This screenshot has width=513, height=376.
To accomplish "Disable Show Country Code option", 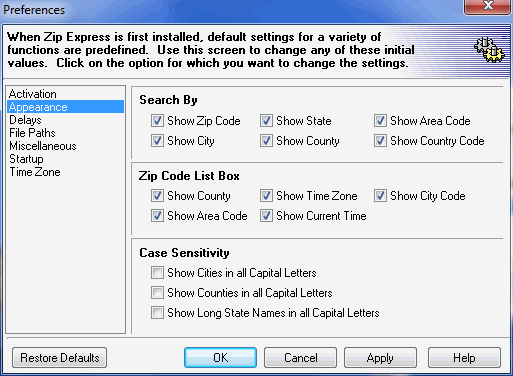I will click(380, 141).
